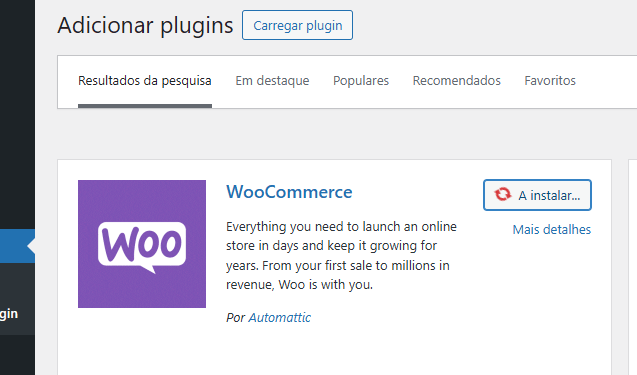Click the WooCommerce description text
The width and height of the screenshot is (637, 375).
(x=341, y=256)
